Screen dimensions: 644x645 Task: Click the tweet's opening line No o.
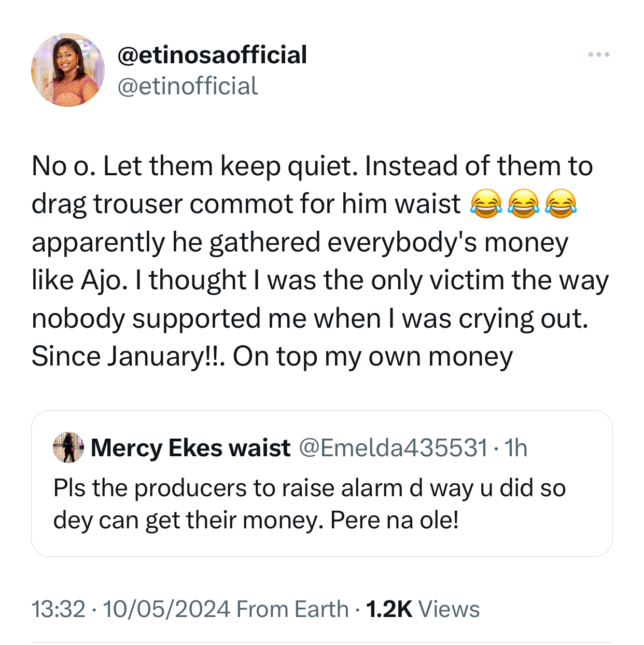coord(63,166)
